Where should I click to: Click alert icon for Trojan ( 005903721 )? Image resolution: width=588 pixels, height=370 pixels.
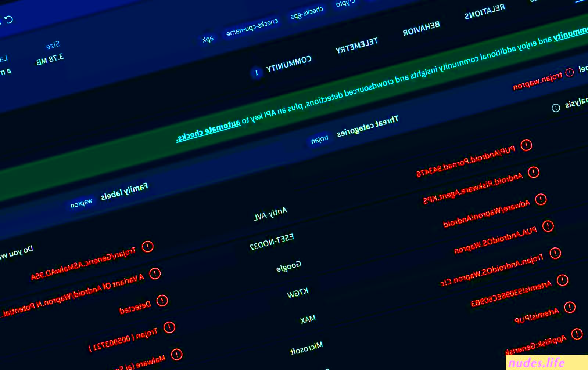169,327
